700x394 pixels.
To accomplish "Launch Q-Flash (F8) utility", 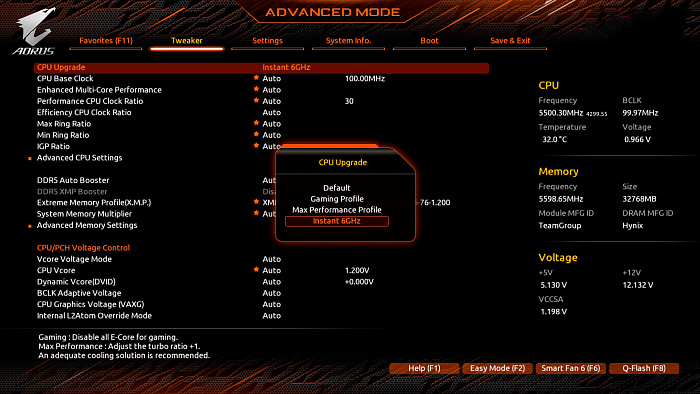I will coord(644,368).
